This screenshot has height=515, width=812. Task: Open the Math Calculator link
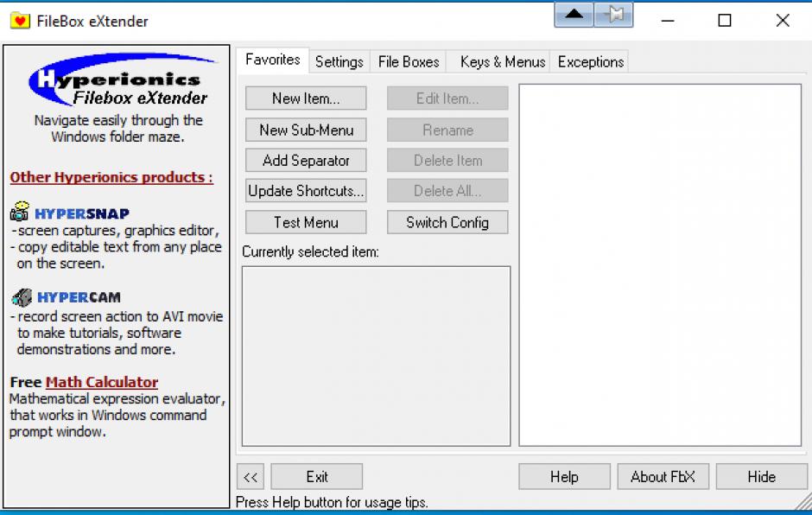click(102, 383)
